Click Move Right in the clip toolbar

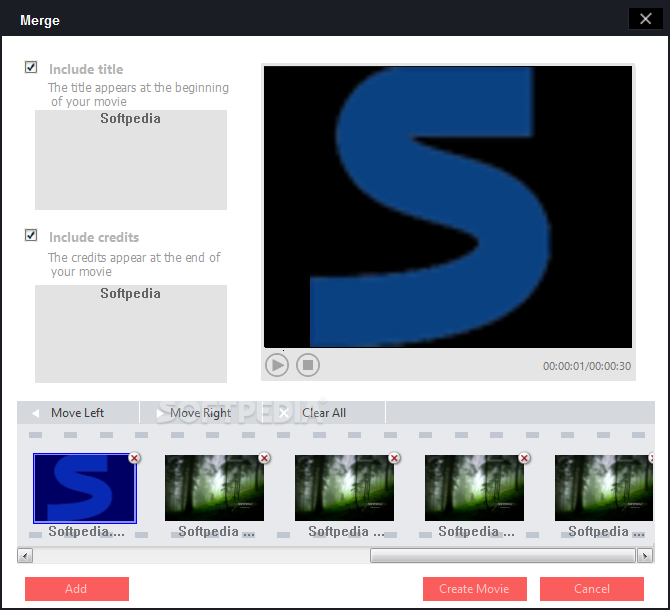tap(200, 413)
